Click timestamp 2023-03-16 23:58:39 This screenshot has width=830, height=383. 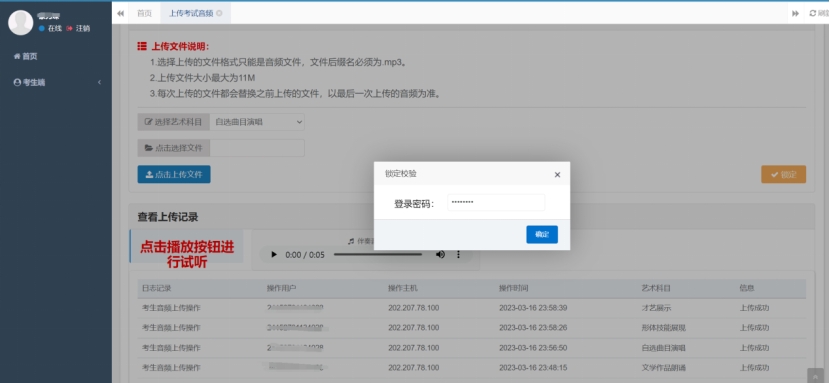533,308
